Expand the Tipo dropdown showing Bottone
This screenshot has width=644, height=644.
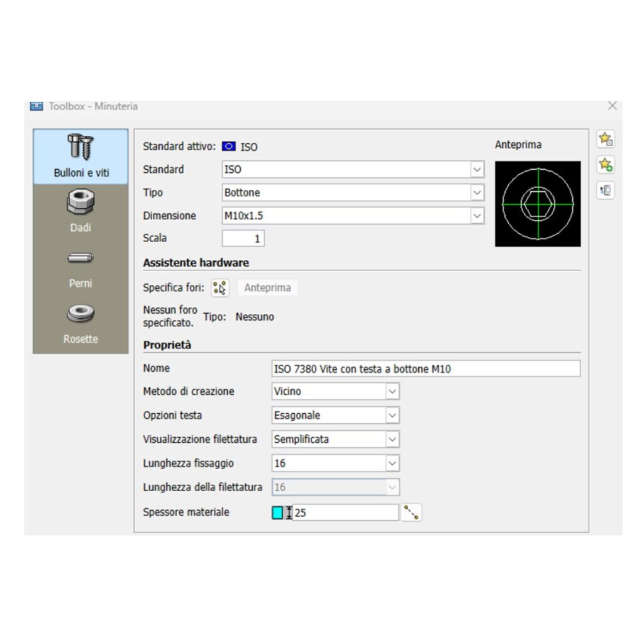353,192
